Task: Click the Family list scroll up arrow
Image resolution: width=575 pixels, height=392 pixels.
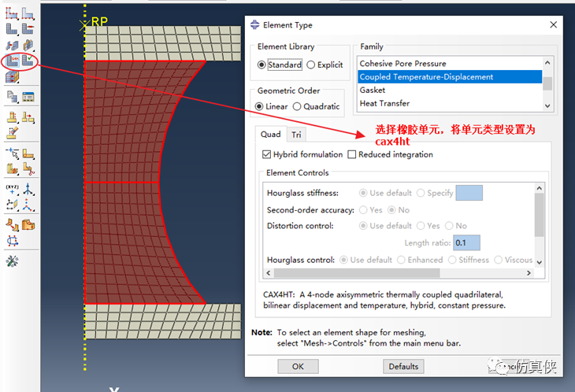Action: (547, 63)
